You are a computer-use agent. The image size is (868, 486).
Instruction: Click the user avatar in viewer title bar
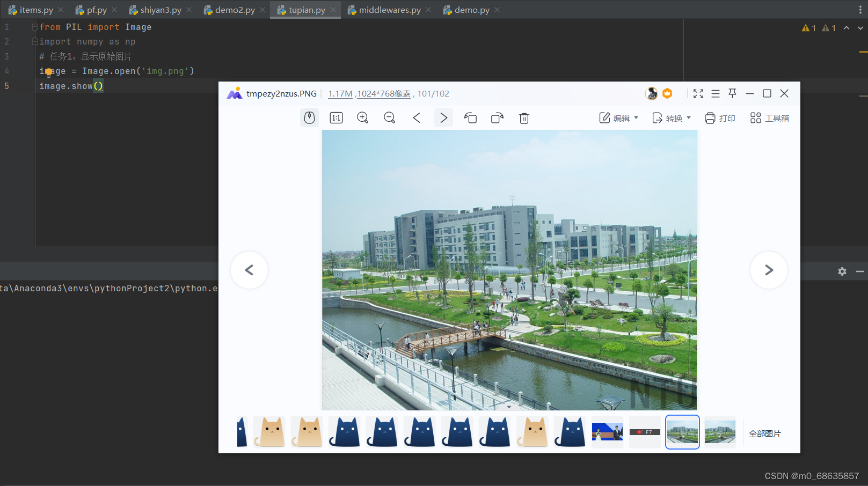coord(651,93)
